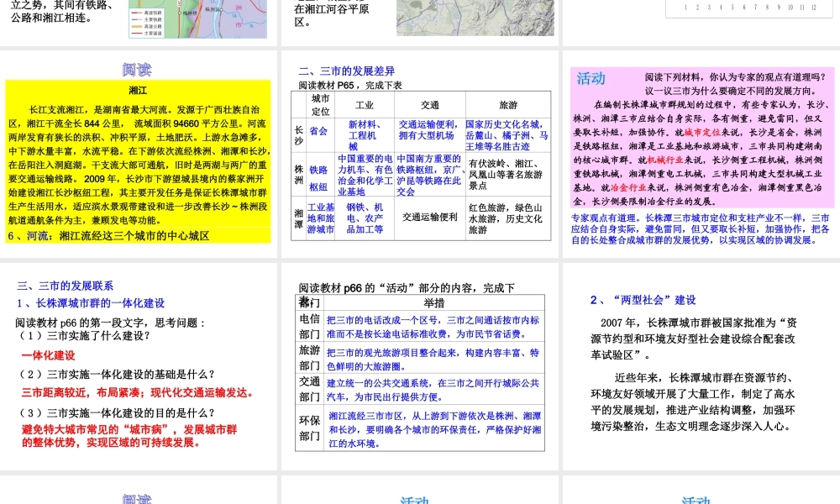
Task: Select the paragraph starting 近些年来，长株潭城市群
Action: point(693,402)
